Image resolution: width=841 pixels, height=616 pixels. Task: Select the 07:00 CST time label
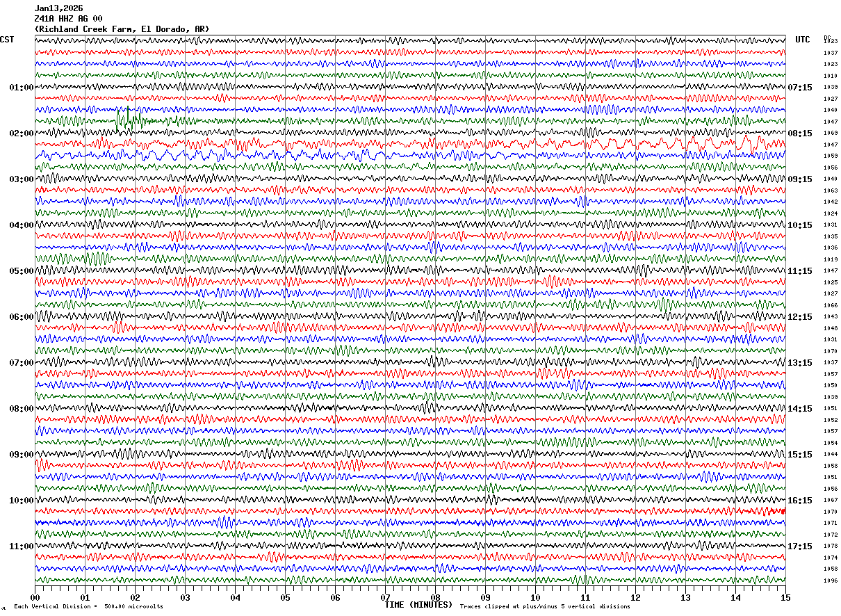(x=22, y=363)
